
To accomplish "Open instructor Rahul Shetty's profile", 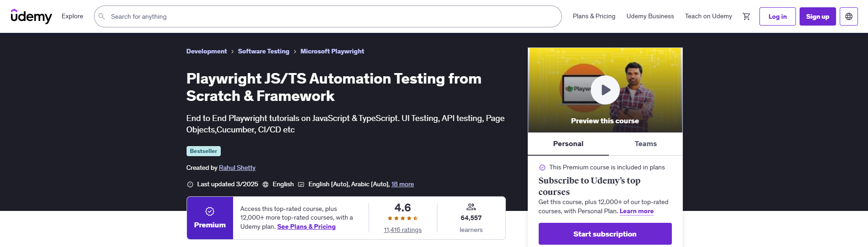I will tap(237, 168).
